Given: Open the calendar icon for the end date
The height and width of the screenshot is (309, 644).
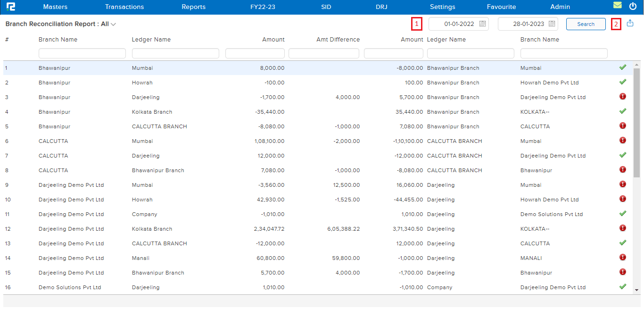Looking at the screenshot, I should 553,24.
